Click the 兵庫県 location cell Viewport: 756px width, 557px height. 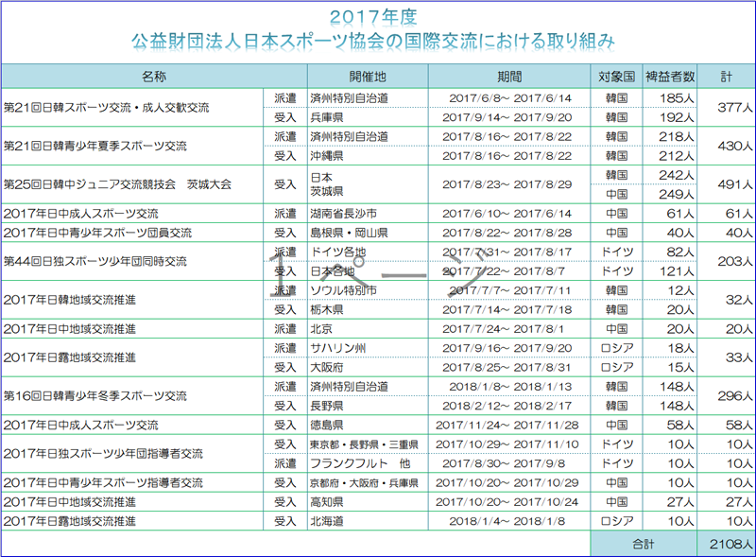coord(368,117)
